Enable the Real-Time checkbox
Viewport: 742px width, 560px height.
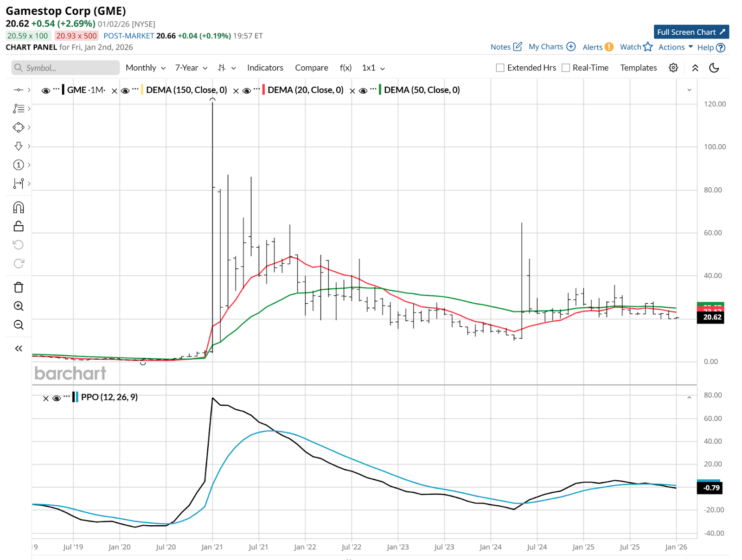pyautogui.click(x=566, y=68)
